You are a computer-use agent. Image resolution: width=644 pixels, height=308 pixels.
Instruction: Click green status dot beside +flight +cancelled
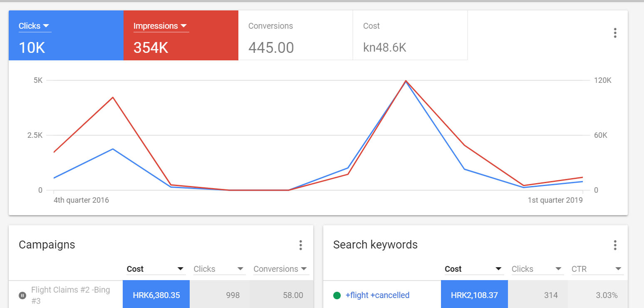[x=337, y=296]
